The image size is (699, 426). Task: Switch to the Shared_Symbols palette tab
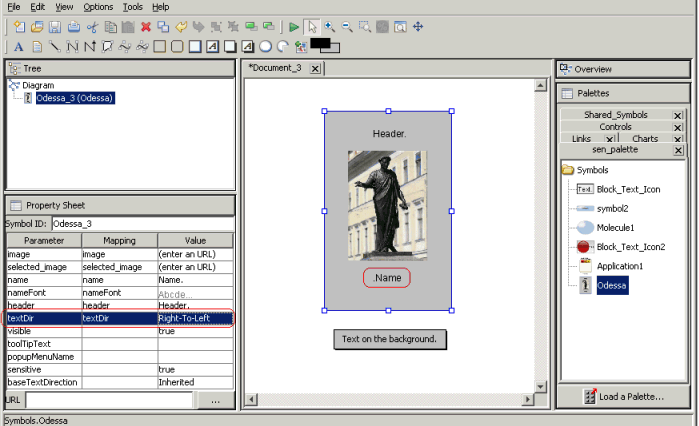615,115
